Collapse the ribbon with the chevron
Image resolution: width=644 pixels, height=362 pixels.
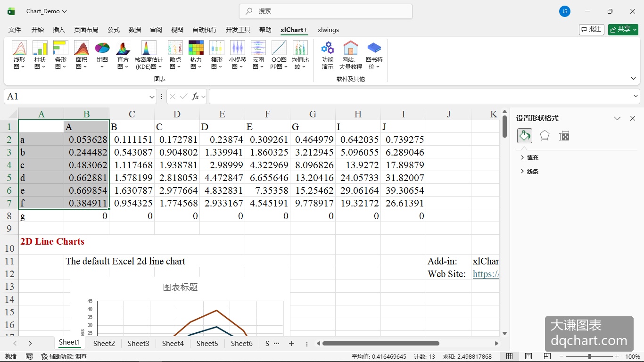[x=633, y=79]
